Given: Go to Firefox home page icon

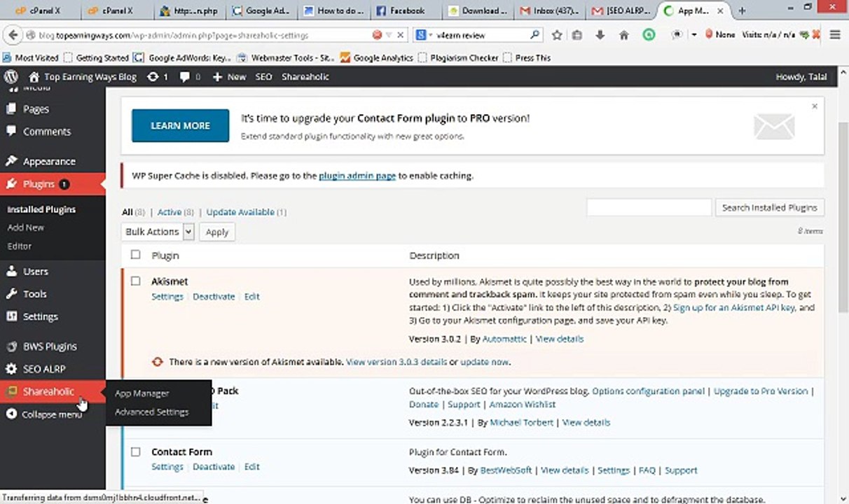Looking at the screenshot, I should point(623,34).
